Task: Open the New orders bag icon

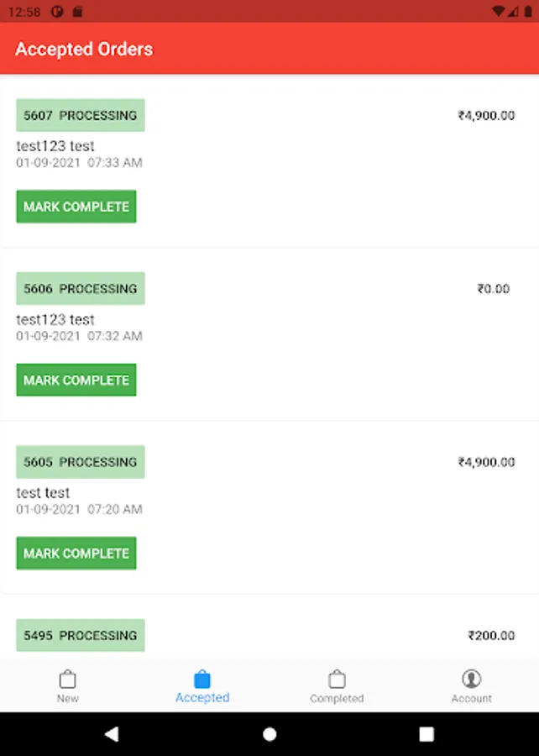Action: [x=67, y=679]
